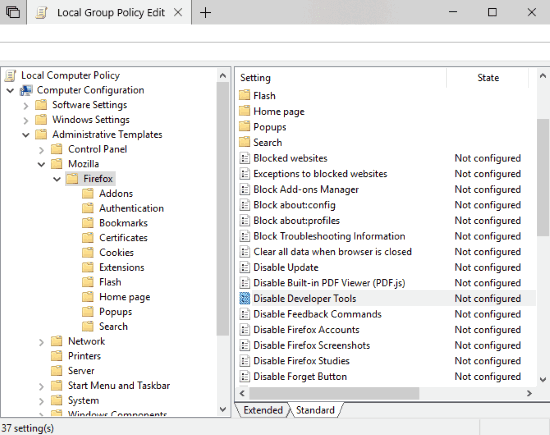Screen dimensions: 550x435
Task: Collapse the Administrative Templates node
Action: 26,135
